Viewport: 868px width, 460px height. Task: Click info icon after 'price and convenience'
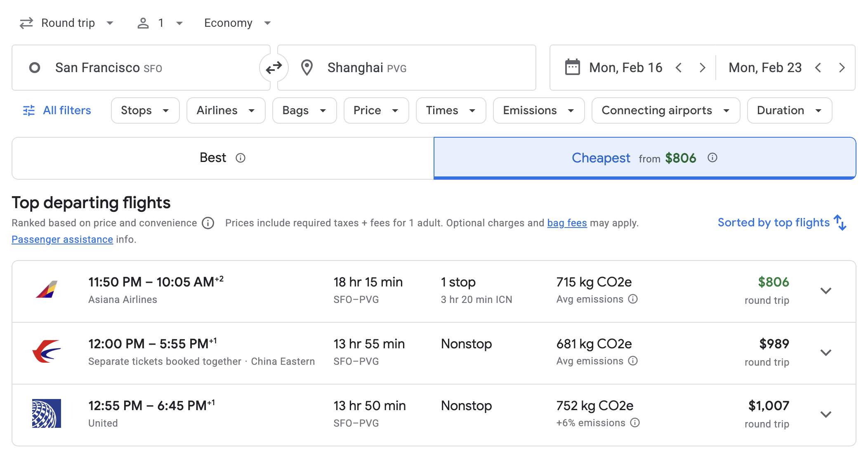pyautogui.click(x=208, y=223)
